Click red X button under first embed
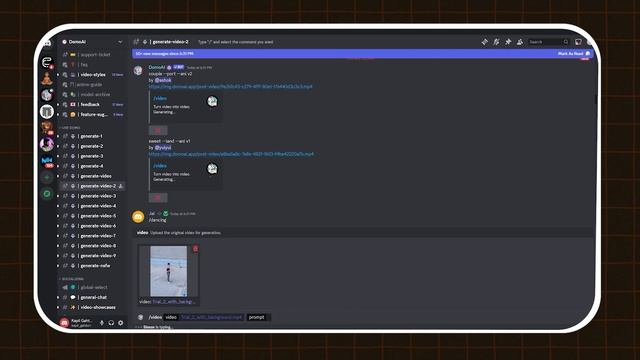The image size is (640, 360). tap(158, 131)
